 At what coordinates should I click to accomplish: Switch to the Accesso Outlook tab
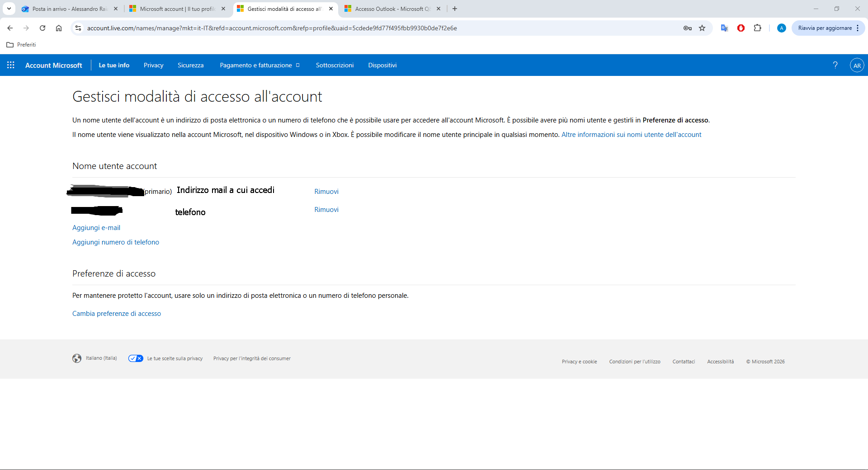392,9
